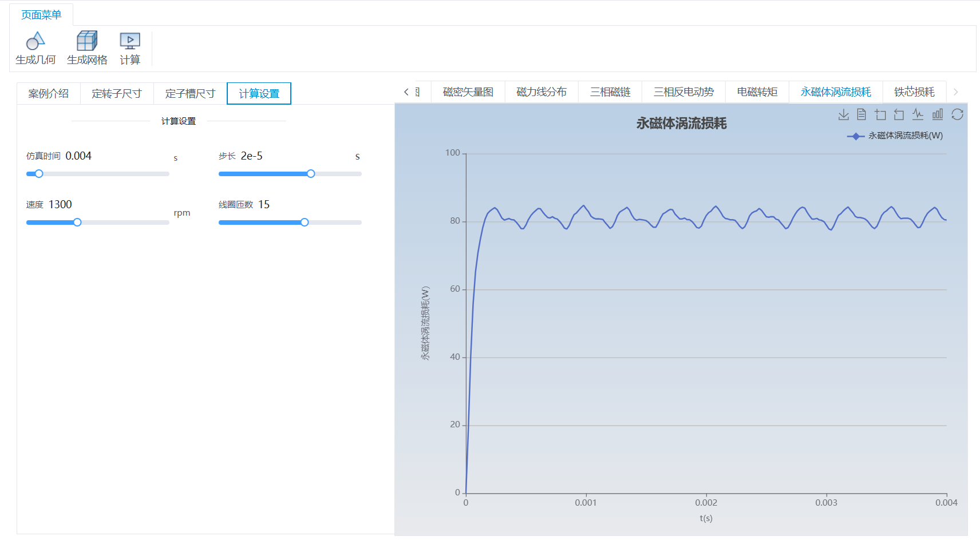
Task: Open the 页面菜单 tab
Action: [x=41, y=15]
